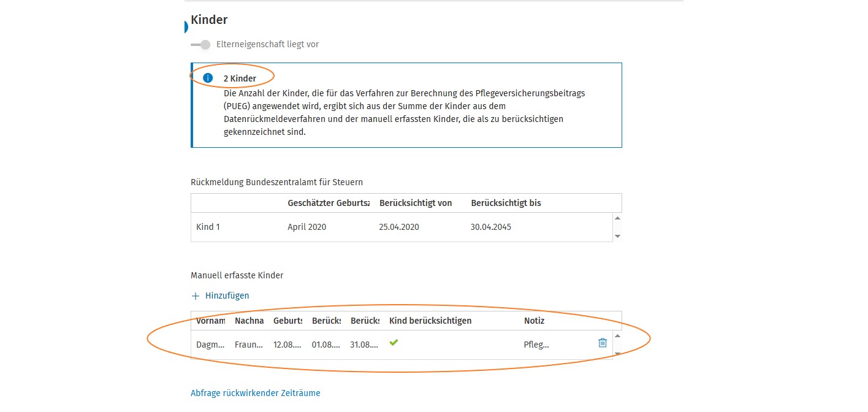The height and width of the screenshot is (412, 868).
Task: Click the Berücksichtigt bis column header
Action: point(506,203)
